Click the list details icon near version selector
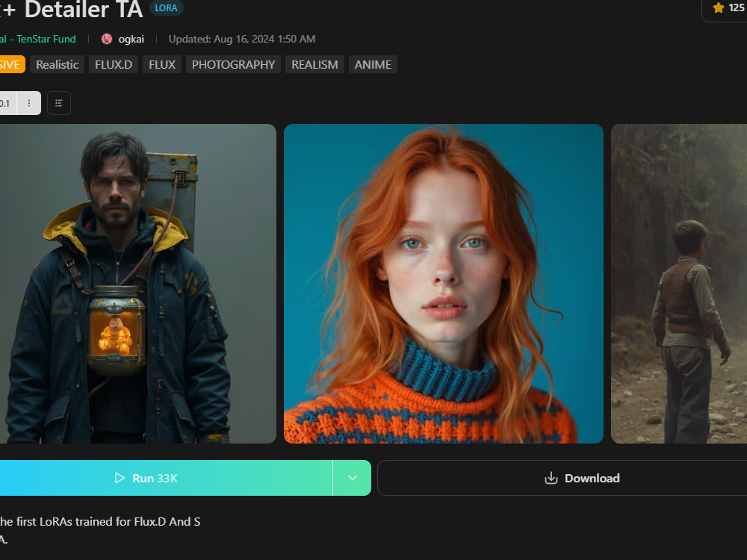Screen dimensions: 747x560 [x=59, y=103]
